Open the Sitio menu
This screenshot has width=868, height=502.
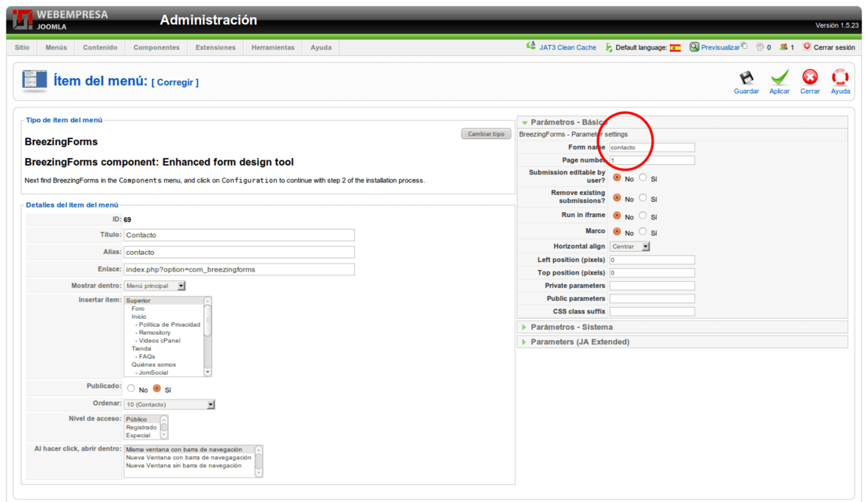tap(22, 47)
